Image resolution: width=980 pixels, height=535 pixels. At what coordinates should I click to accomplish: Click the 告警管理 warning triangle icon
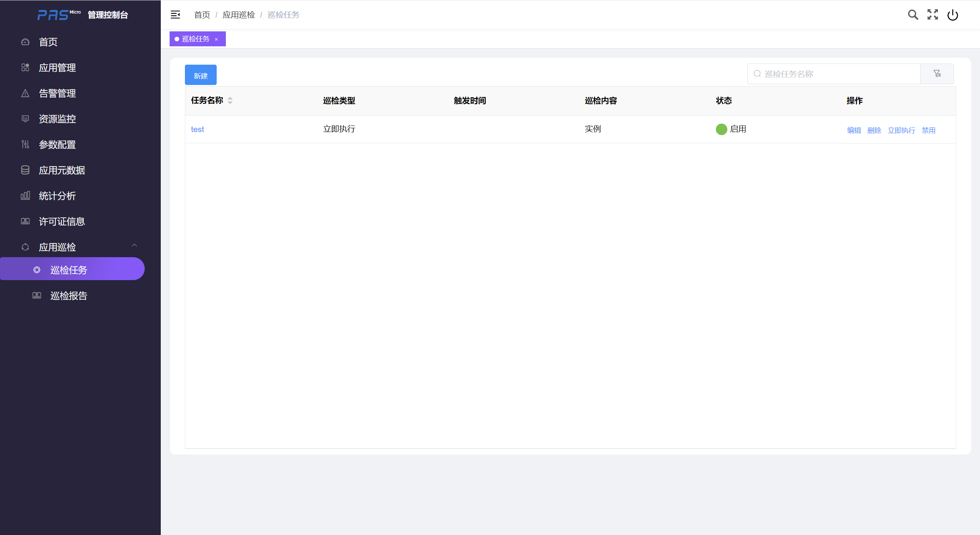(x=25, y=93)
